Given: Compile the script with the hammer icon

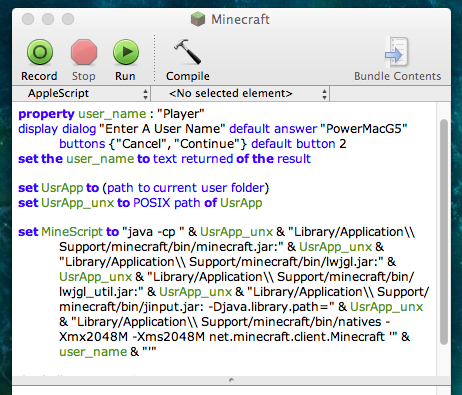Looking at the screenshot, I should pyautogui.click(x=188, y=52).
